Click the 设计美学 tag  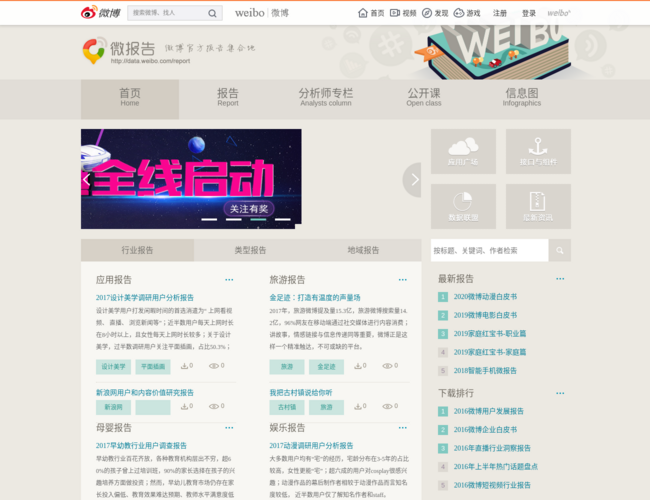113,367
